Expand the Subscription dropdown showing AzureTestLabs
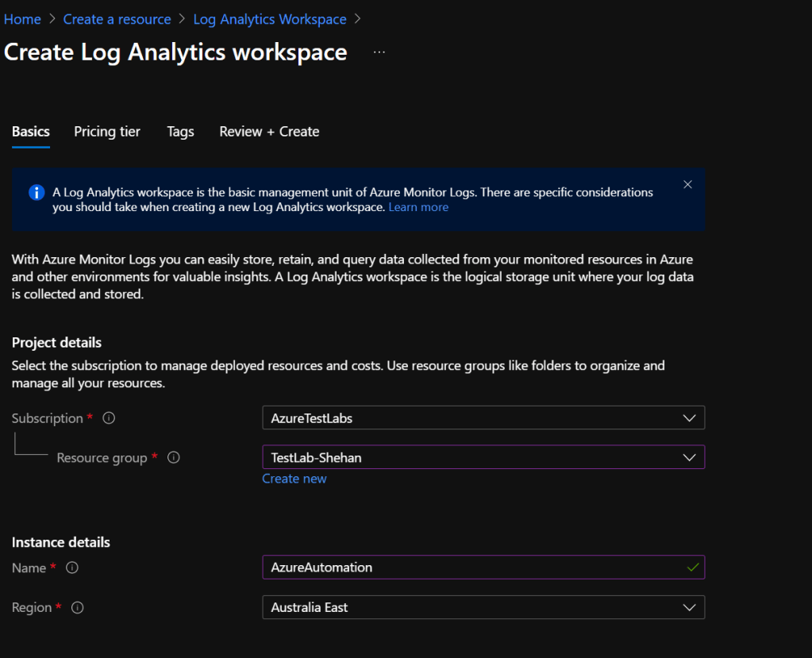Screen dimensions: 812x658 pyautogui.click(x=483, y=418)
